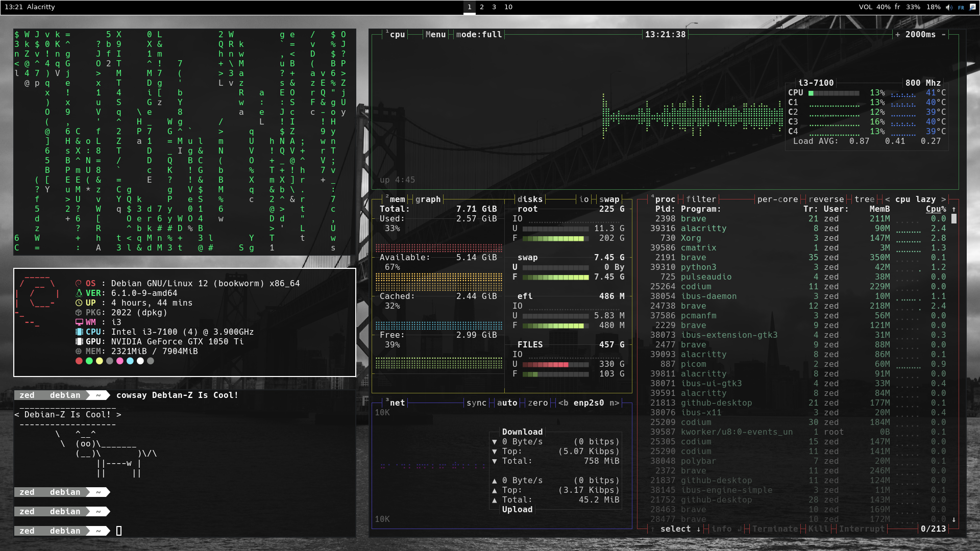Click Interrupt to signal the selected process

tap(862, 529)
